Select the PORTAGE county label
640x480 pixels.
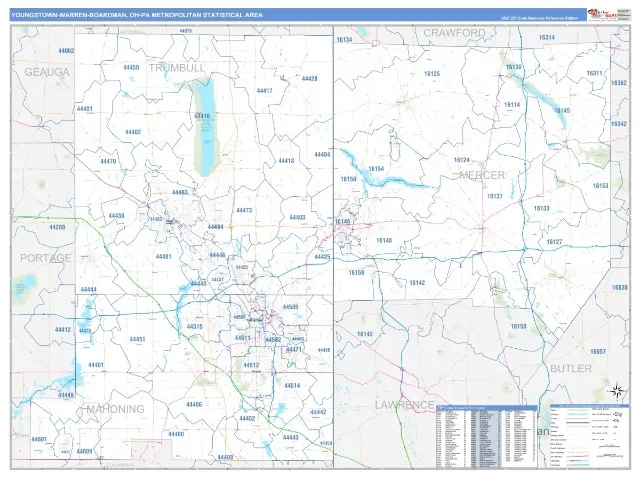click(x=45, y=258)
